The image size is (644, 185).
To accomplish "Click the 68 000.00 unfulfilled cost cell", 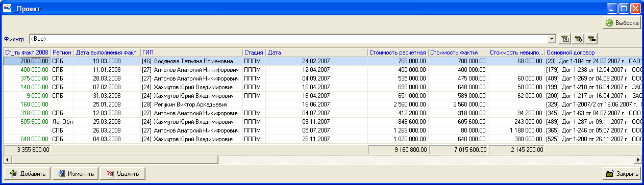I will tap(516, 61).
